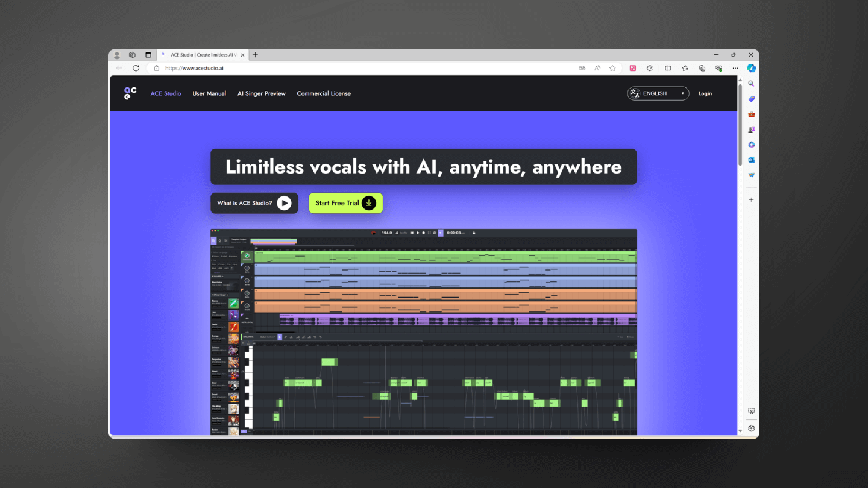This screenshot has width=868, height=488.
Task: Open the sidebar Drop paper plane icon
Action: 751,175
